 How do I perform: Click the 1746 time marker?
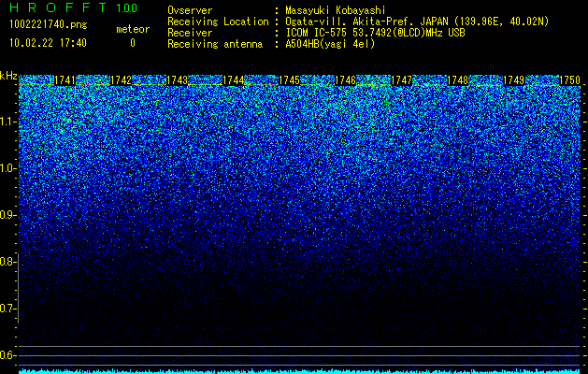[x=345, y=80]
